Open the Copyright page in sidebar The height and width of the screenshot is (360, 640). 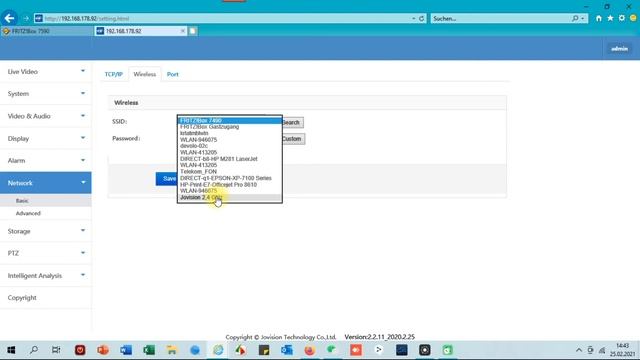pos(46,298)
